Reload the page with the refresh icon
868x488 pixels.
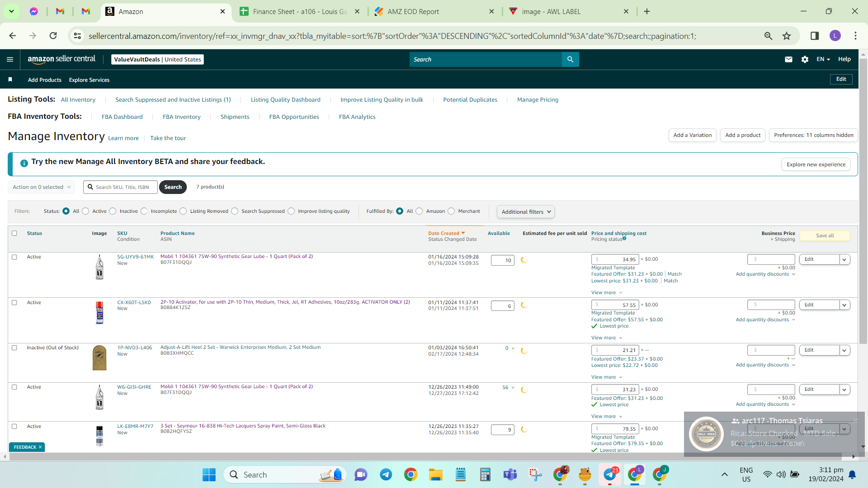point(53,36)
